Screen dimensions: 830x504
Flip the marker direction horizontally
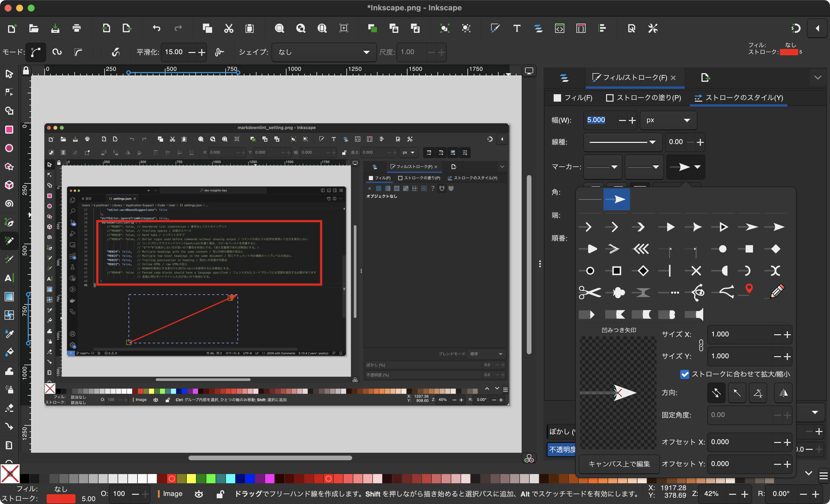point(783,393)
